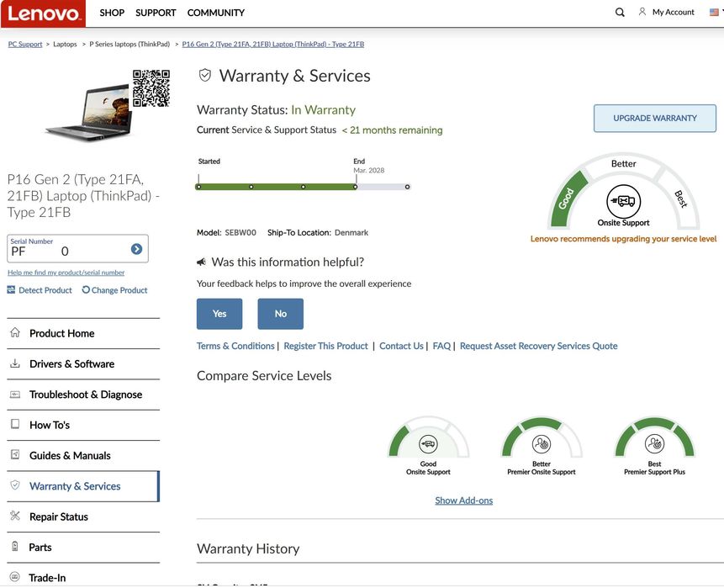
Task: Click the P16 laptop product image
Action: click(x=88, y=112)
